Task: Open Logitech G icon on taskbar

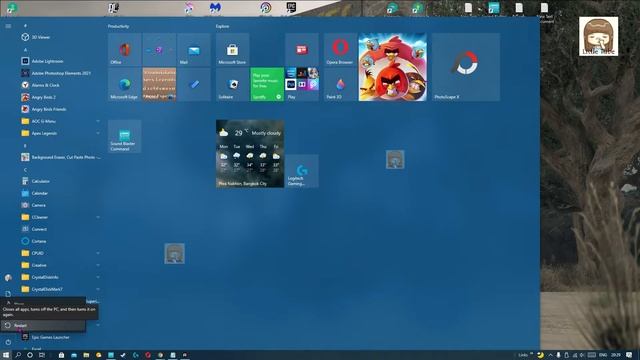Action: [x=136, y=355]
